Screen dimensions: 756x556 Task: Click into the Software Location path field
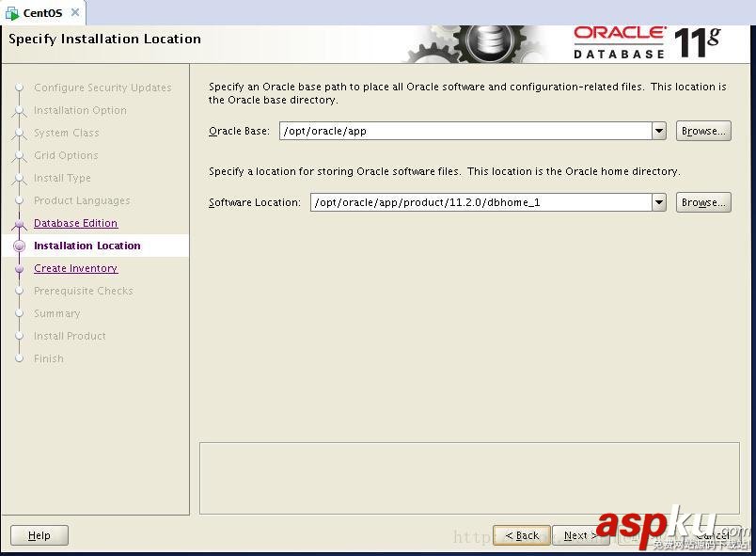(x=480, y=202)
